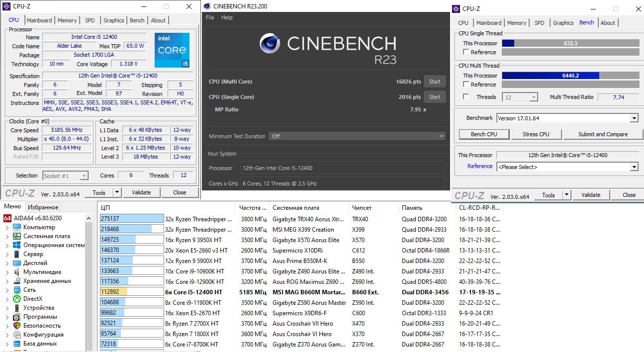The height and width of the screenshot is (352, 644).
Task: Click the DirectX Xbox icon
Action: pos(17,299)
